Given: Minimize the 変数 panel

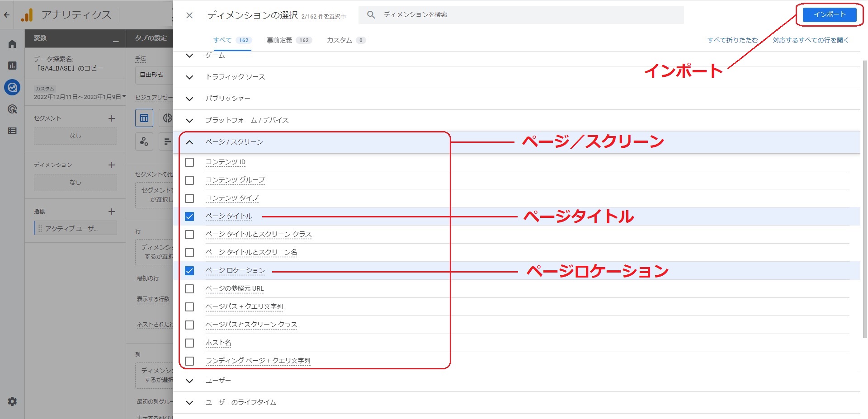Looking at the screenshot, I should [x=116, y=41].
